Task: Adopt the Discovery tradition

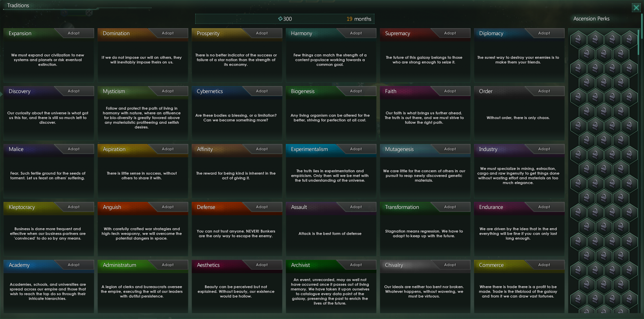Action: 74,91
